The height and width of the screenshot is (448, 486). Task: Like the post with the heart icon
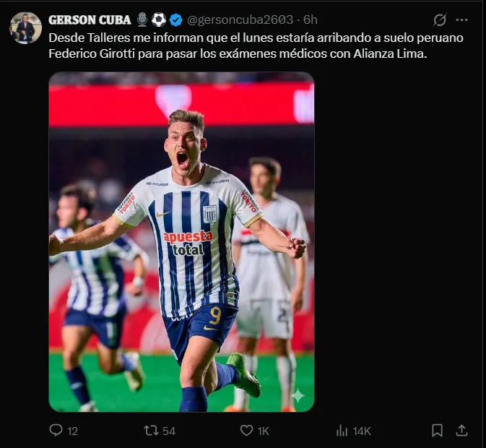[246, 431]
